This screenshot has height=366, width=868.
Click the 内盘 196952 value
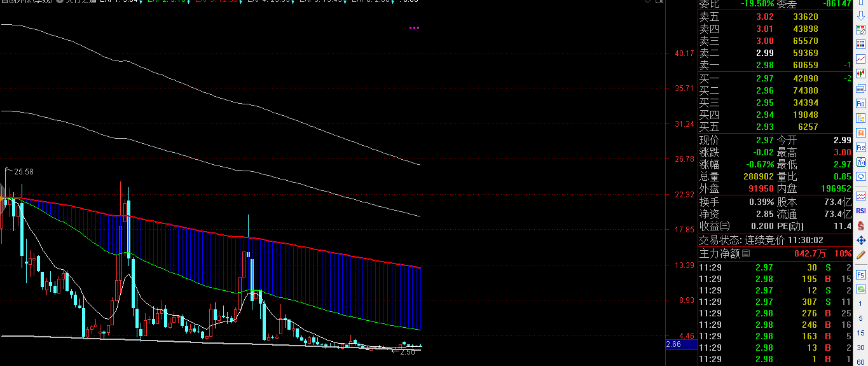coord(836,189)
